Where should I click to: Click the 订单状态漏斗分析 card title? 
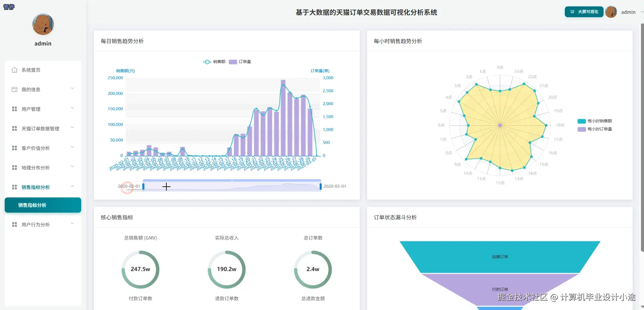395,217
